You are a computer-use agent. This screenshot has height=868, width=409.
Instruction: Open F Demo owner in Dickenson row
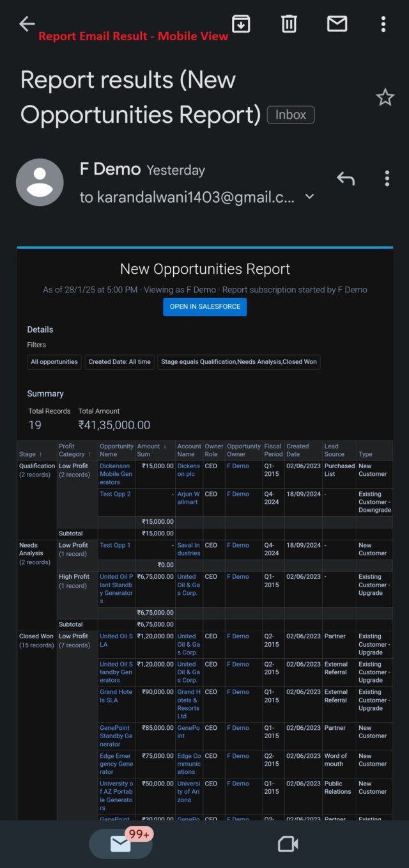click(238, 466)
